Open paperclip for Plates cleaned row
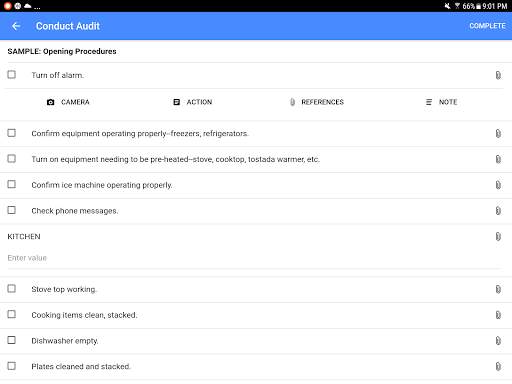Viewport: 512px width, 384px height. (498, 367)
